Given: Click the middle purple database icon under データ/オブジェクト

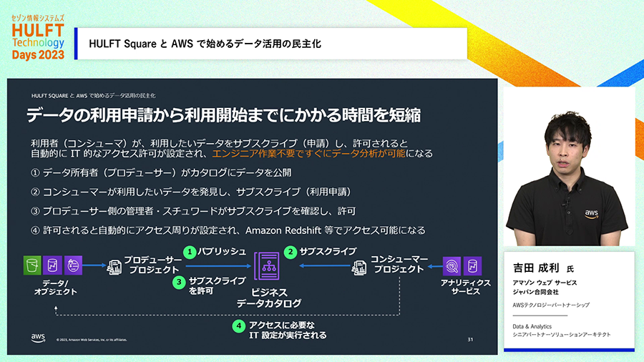Looking at the screenshot, I should [x=53, y=265].
